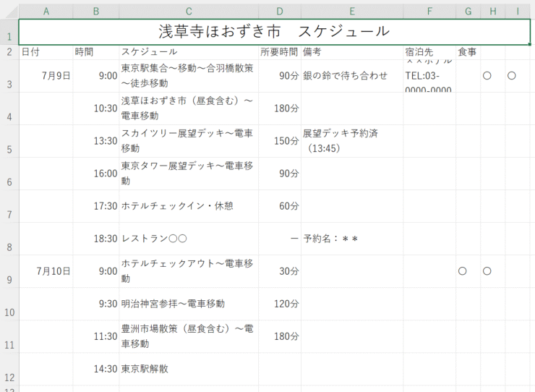535x392 pixels.
Task: Click the 10:30 time cell
Action: click(96, 108)
